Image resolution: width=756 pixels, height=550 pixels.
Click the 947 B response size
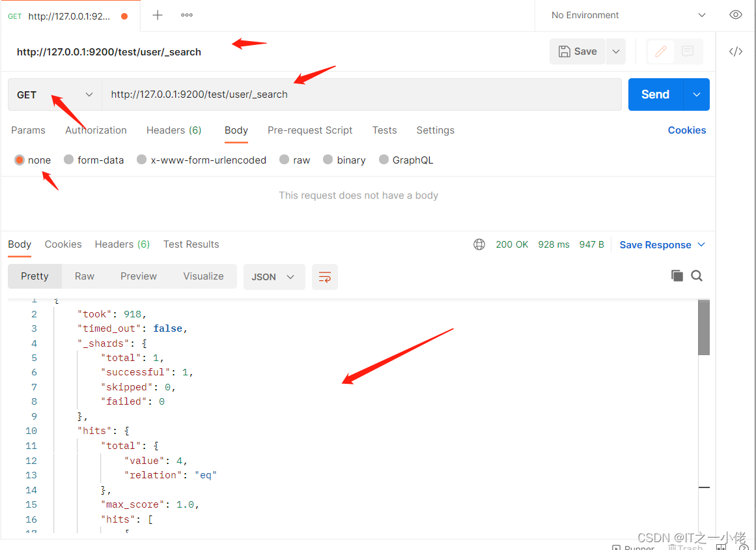click(x=592, y=244)
